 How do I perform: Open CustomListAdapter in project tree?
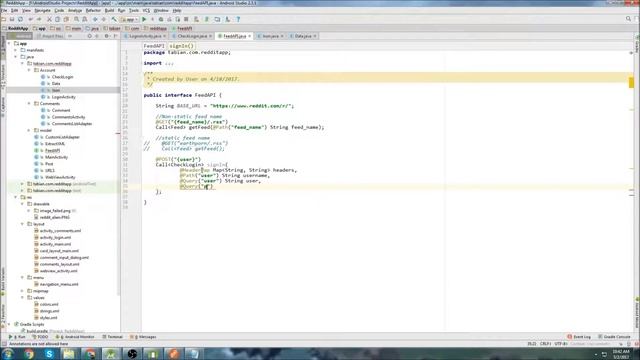click(x=62, y=137)
